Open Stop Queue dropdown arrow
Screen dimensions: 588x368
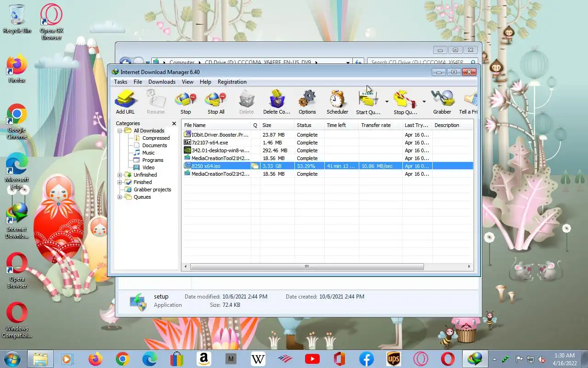(x=424, y=102)
